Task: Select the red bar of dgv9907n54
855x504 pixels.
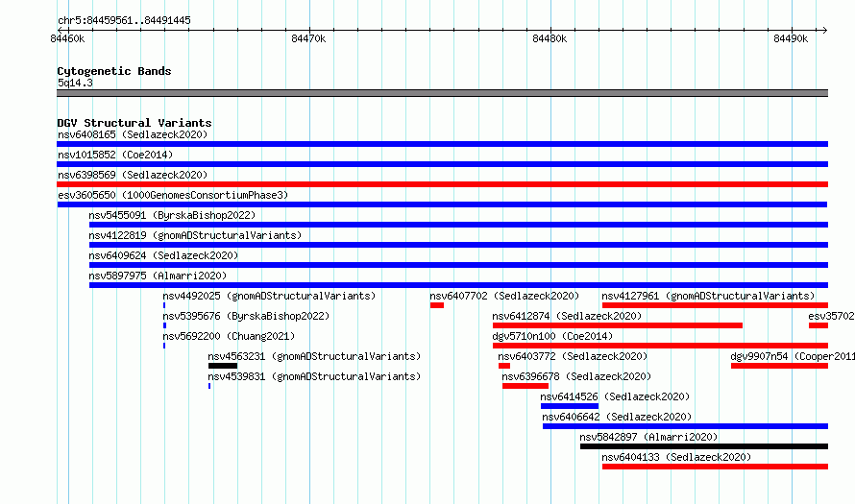Action: click(x=780, y=366)
